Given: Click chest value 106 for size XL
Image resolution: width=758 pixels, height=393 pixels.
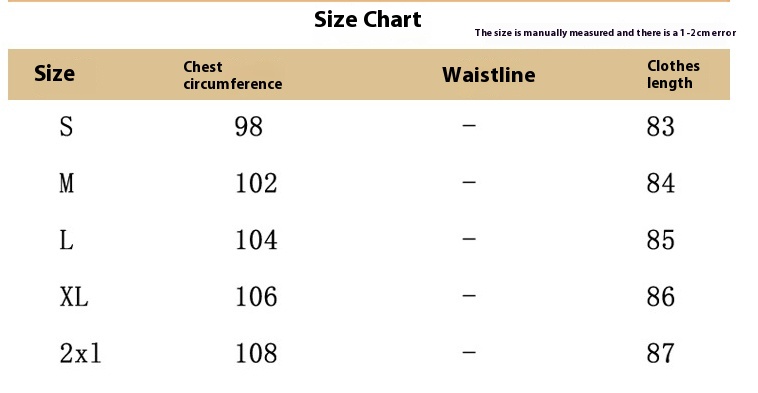Looking at the screenshot, I should click(256, 296).
